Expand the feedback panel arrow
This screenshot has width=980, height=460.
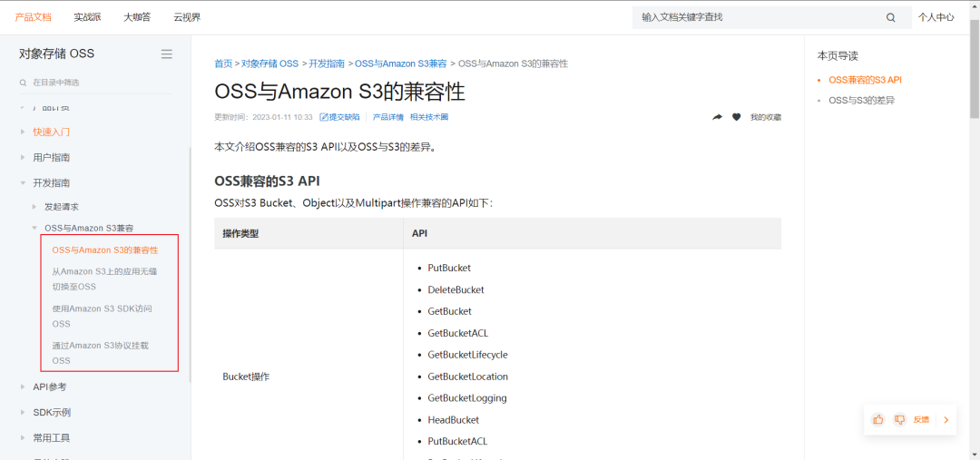coord(946,420)
